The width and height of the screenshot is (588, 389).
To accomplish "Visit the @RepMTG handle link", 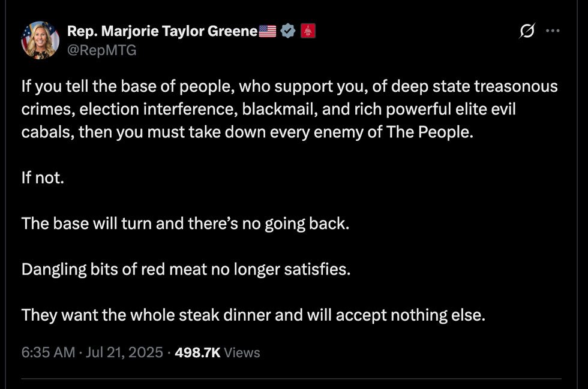I will click(x=101, y=50).
